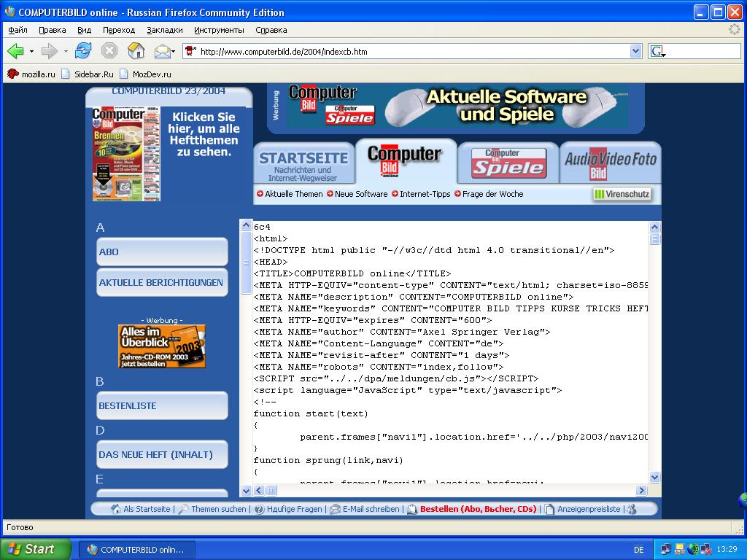747x560 pixels.
Task: Click the DE language indicator in tray
Action: coord(639,550)
